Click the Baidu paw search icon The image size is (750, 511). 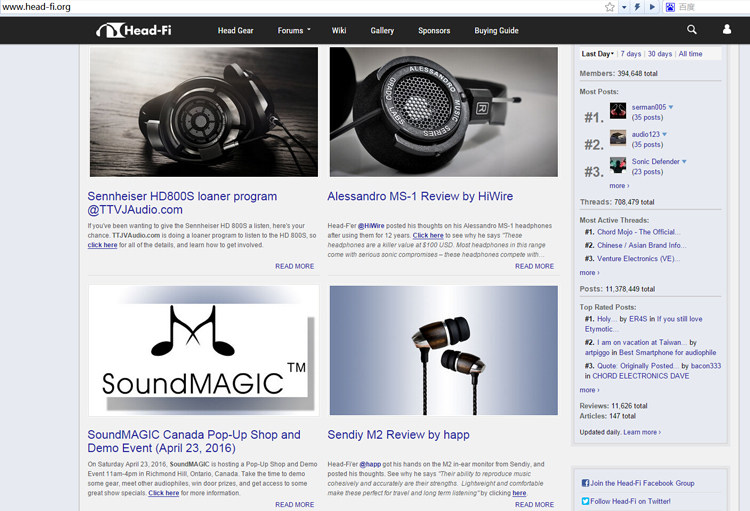[670, 7]
